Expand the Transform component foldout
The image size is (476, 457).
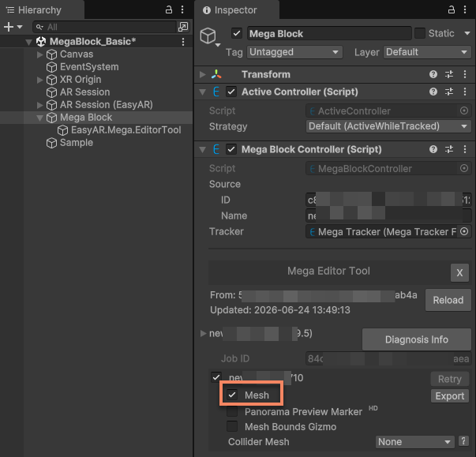[x=202, y=74]
